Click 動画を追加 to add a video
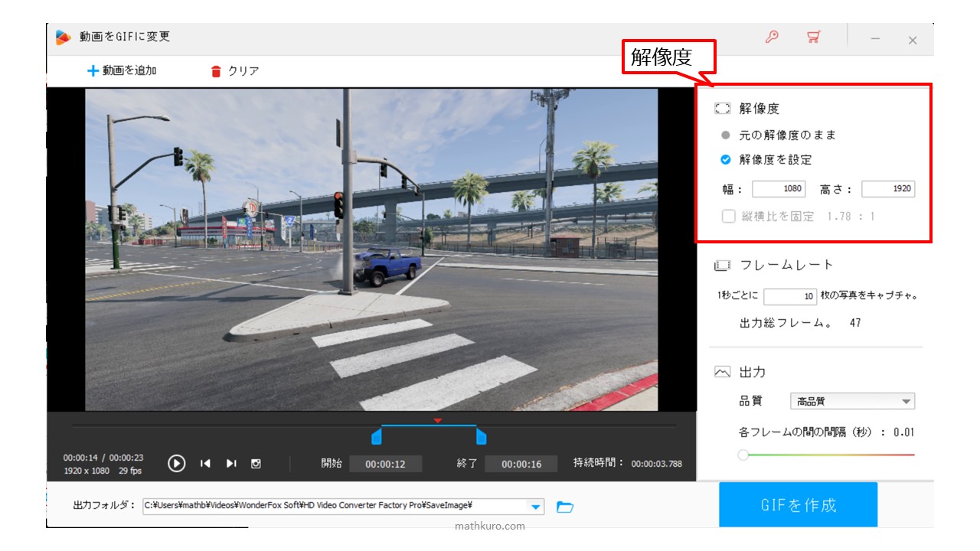Screen dimensions: 980x551 click(x=122, y=70)
